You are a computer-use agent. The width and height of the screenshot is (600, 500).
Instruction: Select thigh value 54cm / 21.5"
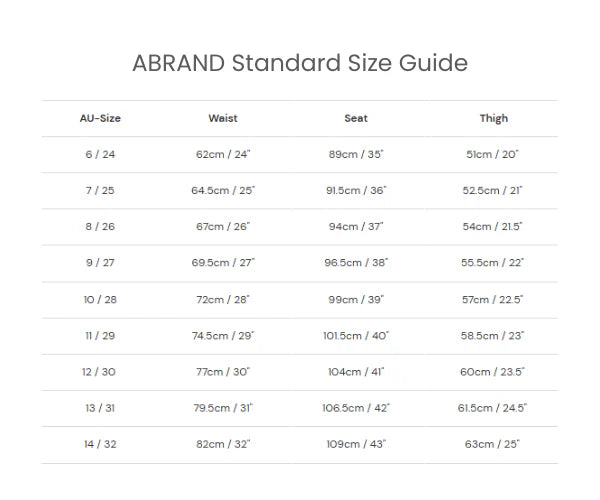coord(492,226)
